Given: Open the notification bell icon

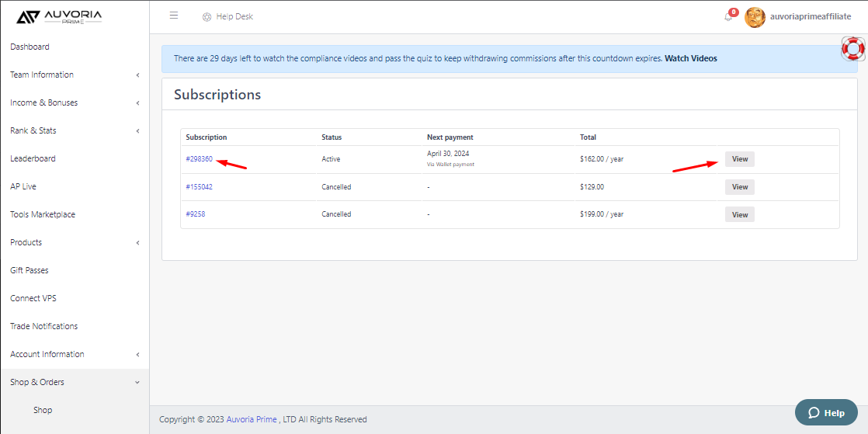Looking at the screenshot, I should click(x=728, y=17).
